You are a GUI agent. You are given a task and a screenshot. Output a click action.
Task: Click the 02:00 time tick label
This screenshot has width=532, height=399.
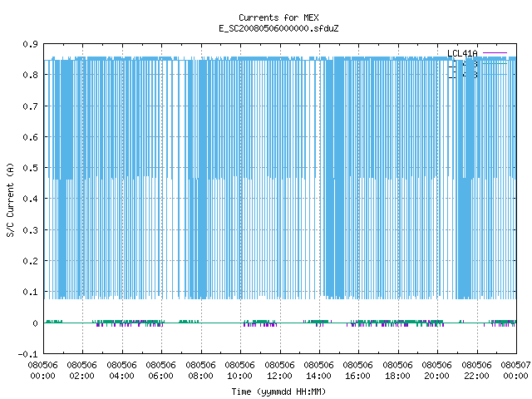point(81,376)
